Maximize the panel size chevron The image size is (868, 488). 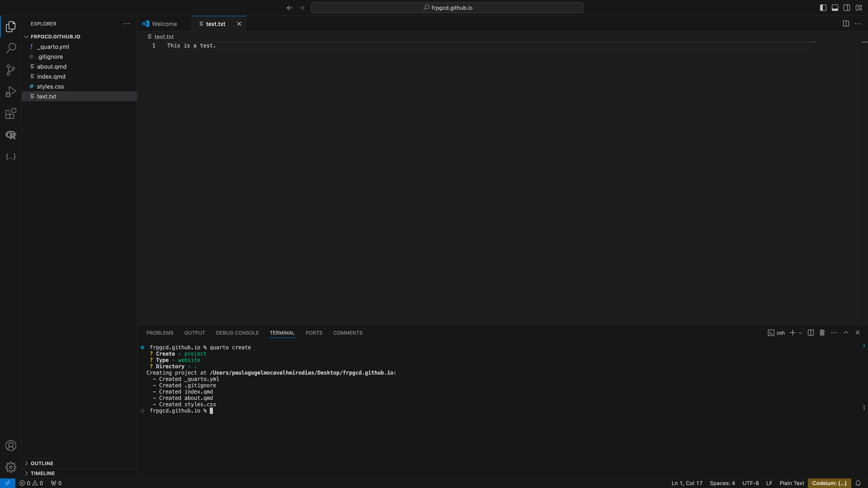pyautogui.click(x=846, y=333)
